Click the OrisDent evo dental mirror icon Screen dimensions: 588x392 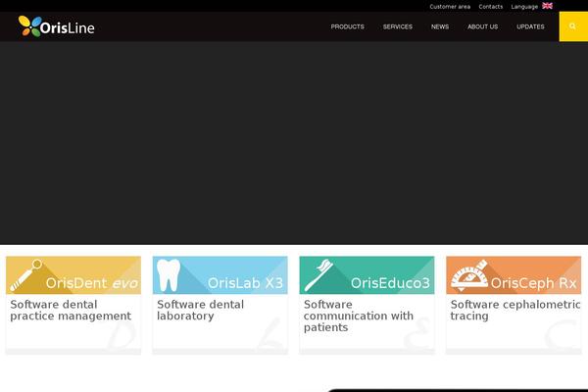(25, 275)
